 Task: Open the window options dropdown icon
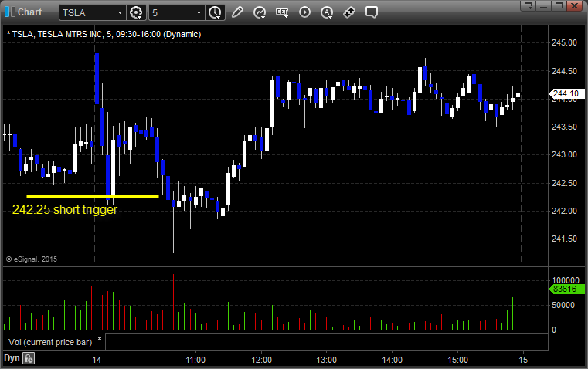(529, 5)
